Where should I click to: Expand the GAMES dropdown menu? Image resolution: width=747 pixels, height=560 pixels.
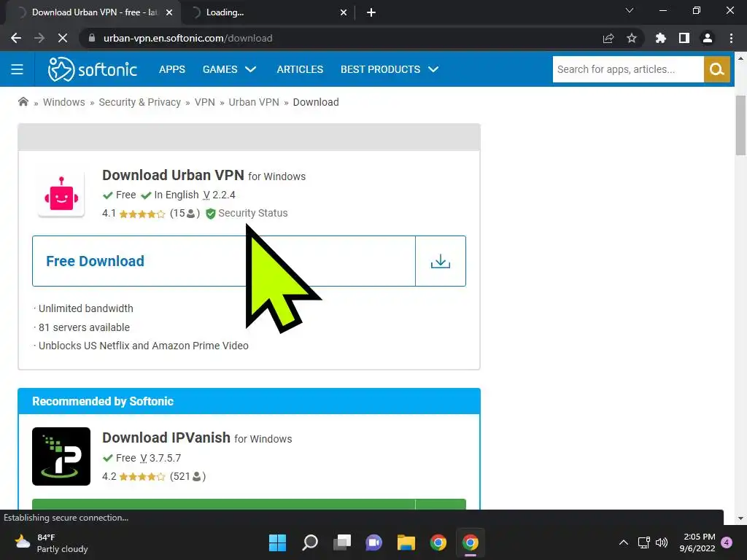[x=229, y=69]
